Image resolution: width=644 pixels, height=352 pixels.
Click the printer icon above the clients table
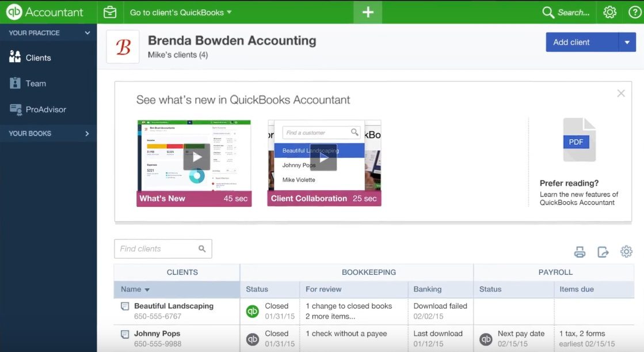point(580,251)
